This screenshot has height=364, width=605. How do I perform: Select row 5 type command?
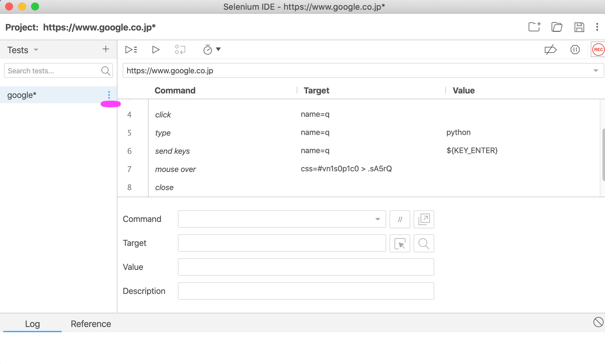pos(359,133)
